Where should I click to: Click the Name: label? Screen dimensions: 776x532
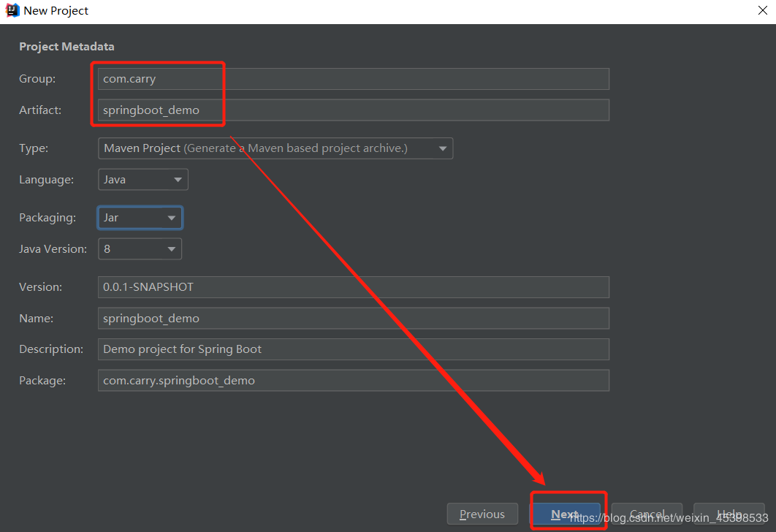tap(36, 318)
